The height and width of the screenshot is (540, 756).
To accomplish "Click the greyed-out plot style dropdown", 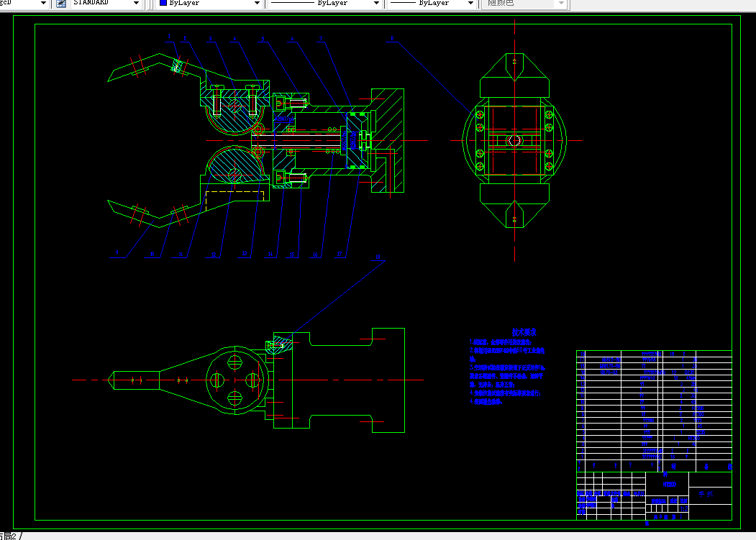I will (x=524, y=3).
